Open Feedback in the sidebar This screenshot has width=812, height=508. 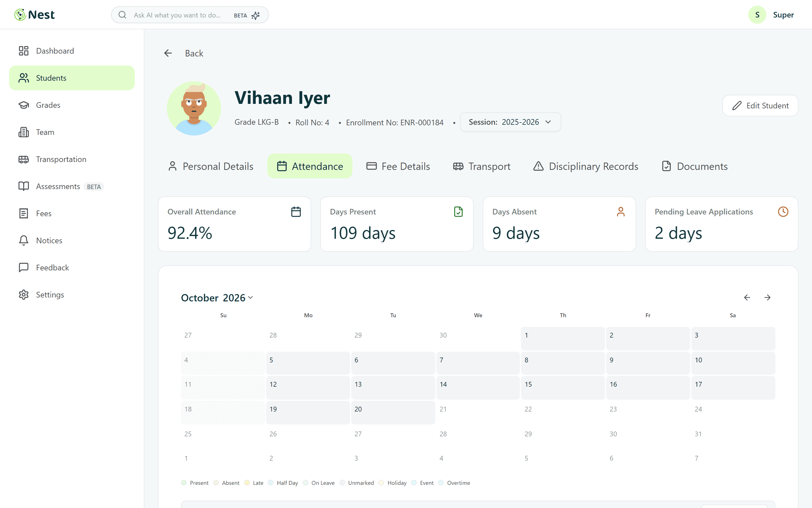[x=72, y=268]
